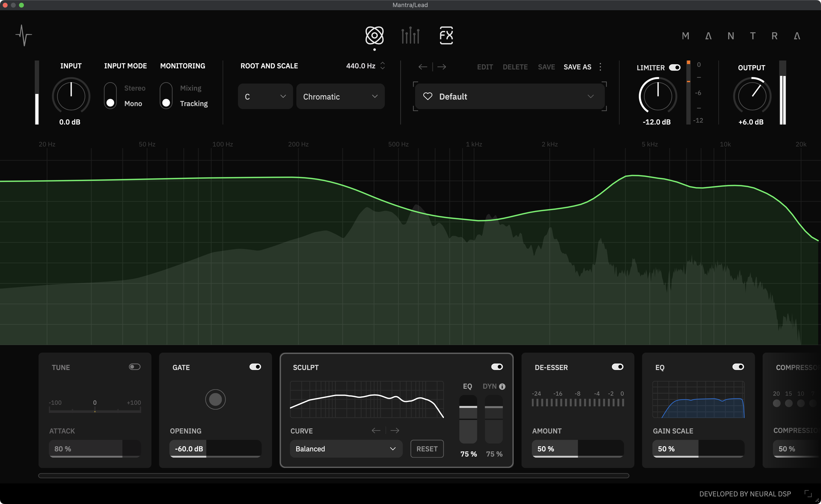821x504 pixels.
Task: Open the root note dropdown showing C
Action: pos(265,96)
